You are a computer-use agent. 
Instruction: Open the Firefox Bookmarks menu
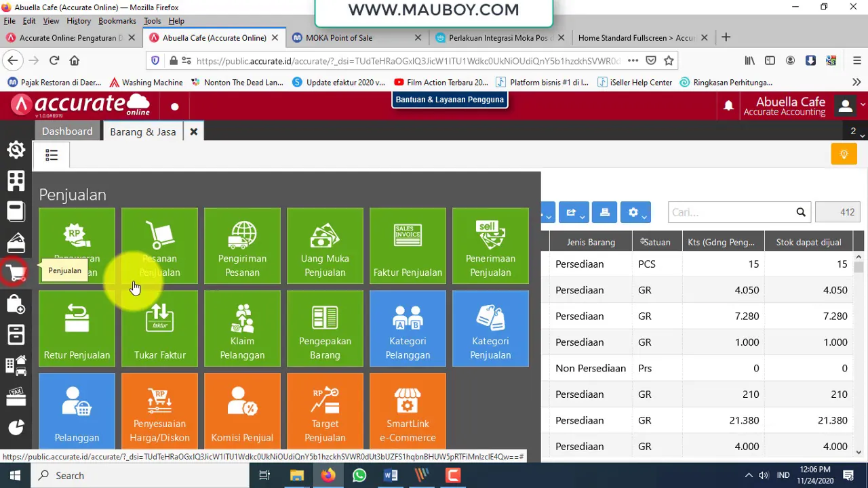click(x=117, y=21)
